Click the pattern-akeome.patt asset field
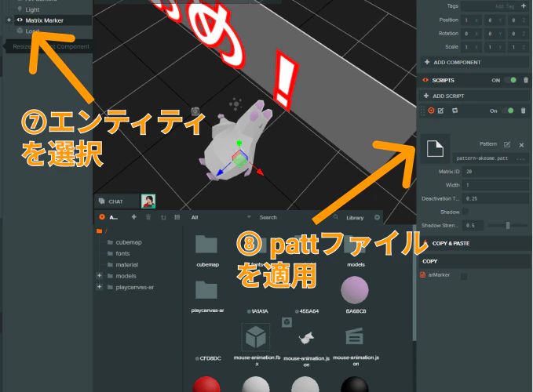Viewport: 533px width, 392px height. (491, 158)
